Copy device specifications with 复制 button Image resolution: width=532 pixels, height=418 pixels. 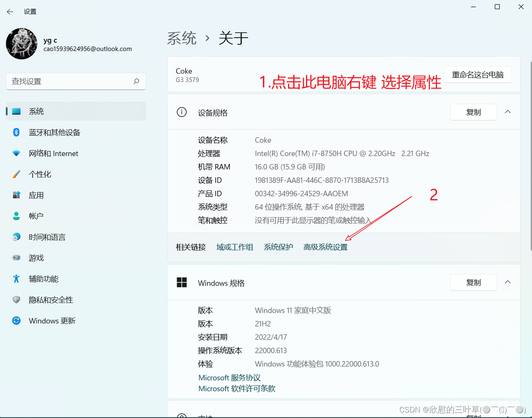pos(473,112)
